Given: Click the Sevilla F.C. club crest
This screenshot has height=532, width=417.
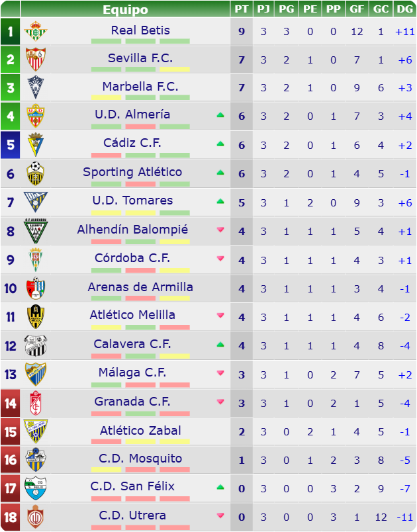Looking at the screenshot, I should [36, 59].
